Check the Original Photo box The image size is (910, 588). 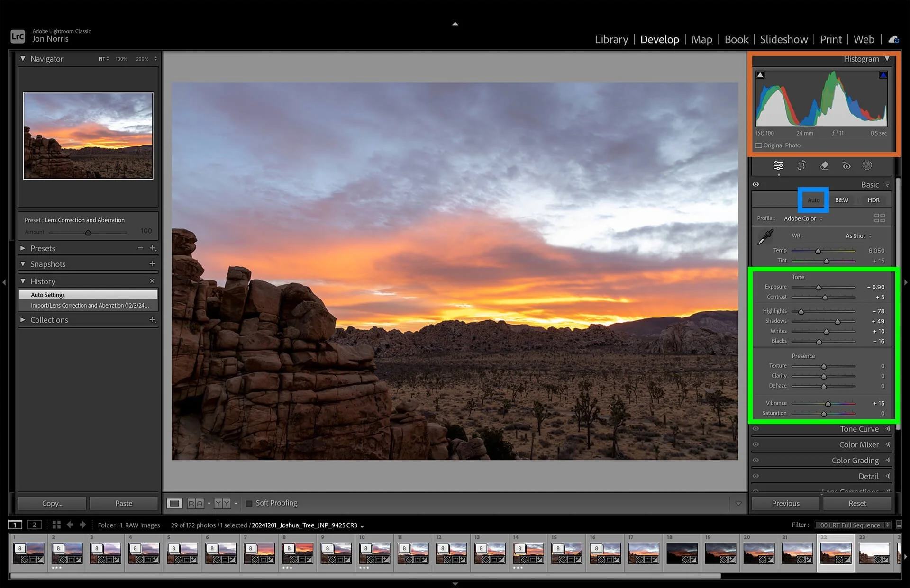pos(759,145)
